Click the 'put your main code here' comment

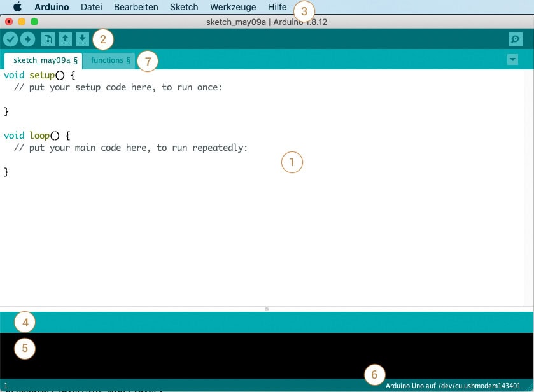click(x=130, y=148)
